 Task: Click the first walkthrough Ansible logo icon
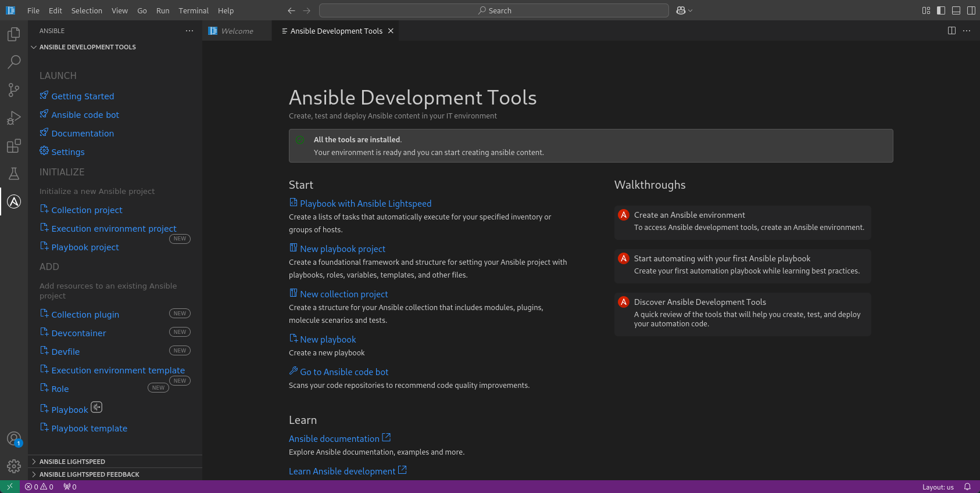[x=624, y=215]
